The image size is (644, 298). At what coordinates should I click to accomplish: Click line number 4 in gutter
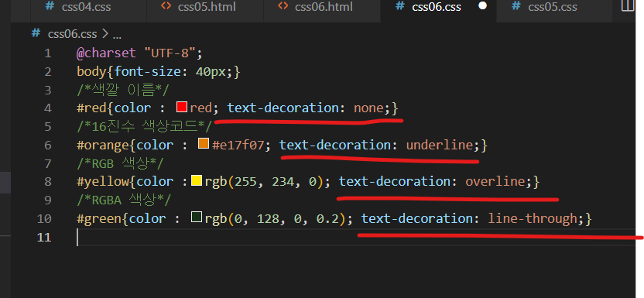pyautogui.click(x=48, y=108)
